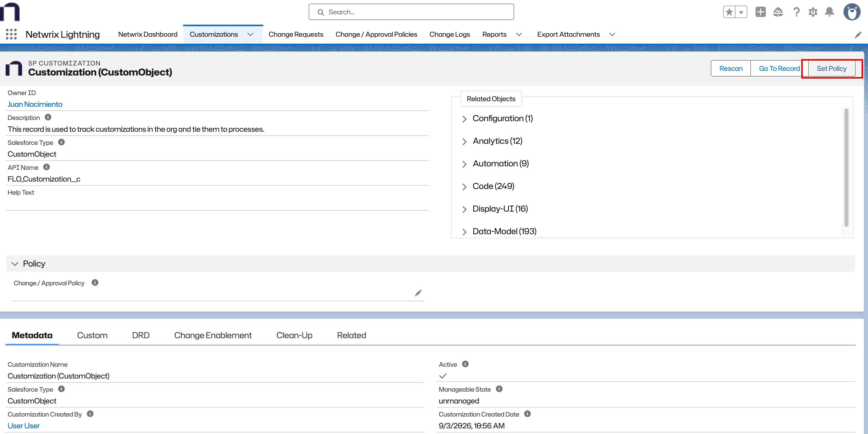The width and height of the screenshot is (868, 434).
Task: Switch to the Clean-Up tab
Action: 295,335
